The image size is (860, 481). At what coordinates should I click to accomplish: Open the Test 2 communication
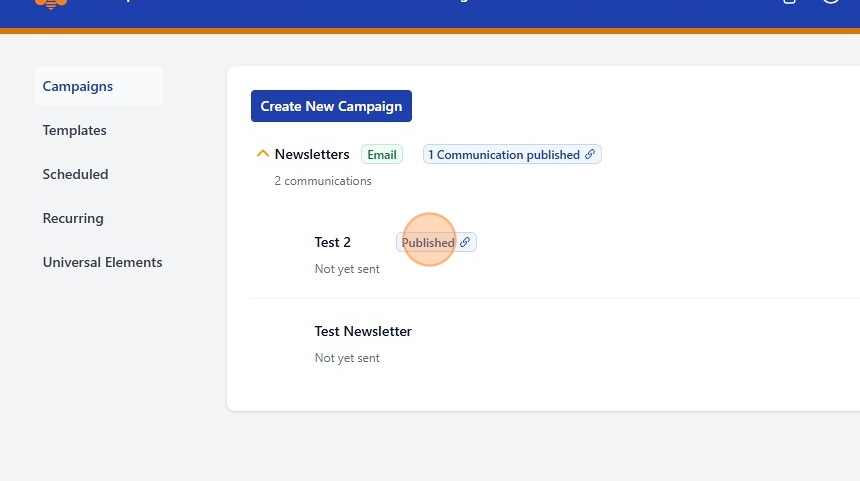coord(333,242)
